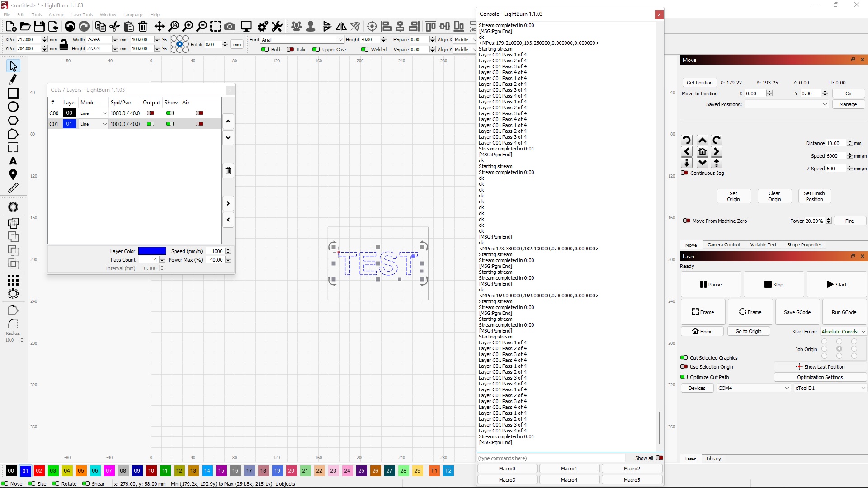Open the Font dropdown showing Arial
Screen dimensions: 868x488
pos(302,40)
